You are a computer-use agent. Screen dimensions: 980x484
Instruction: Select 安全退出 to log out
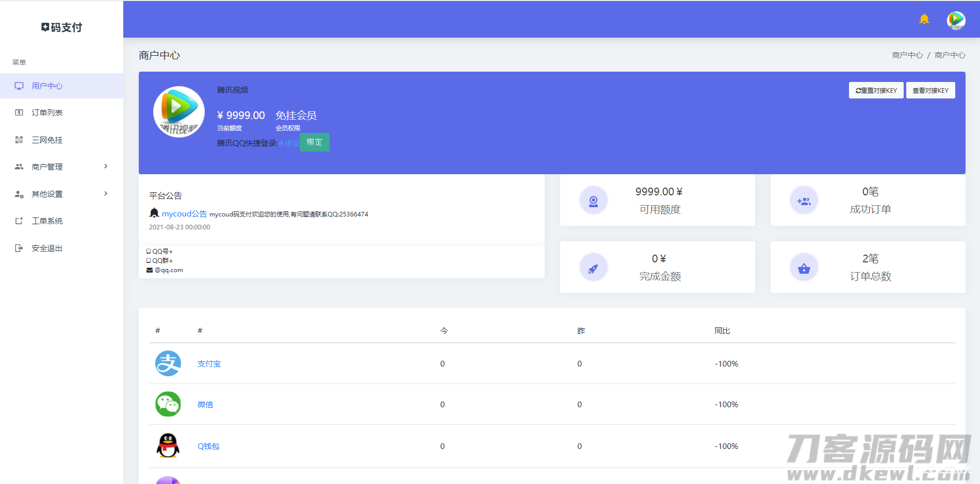point(61,248)
